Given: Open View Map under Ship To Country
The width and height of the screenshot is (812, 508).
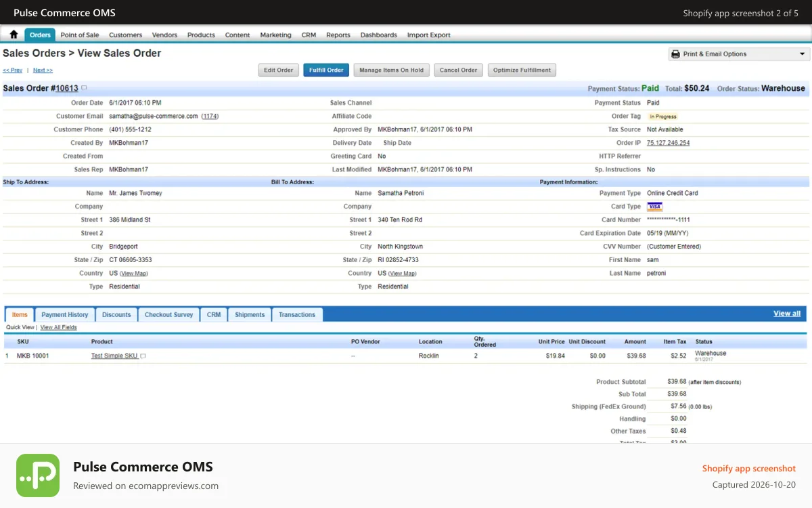Looking at the screenshot, I should (134, 274).
